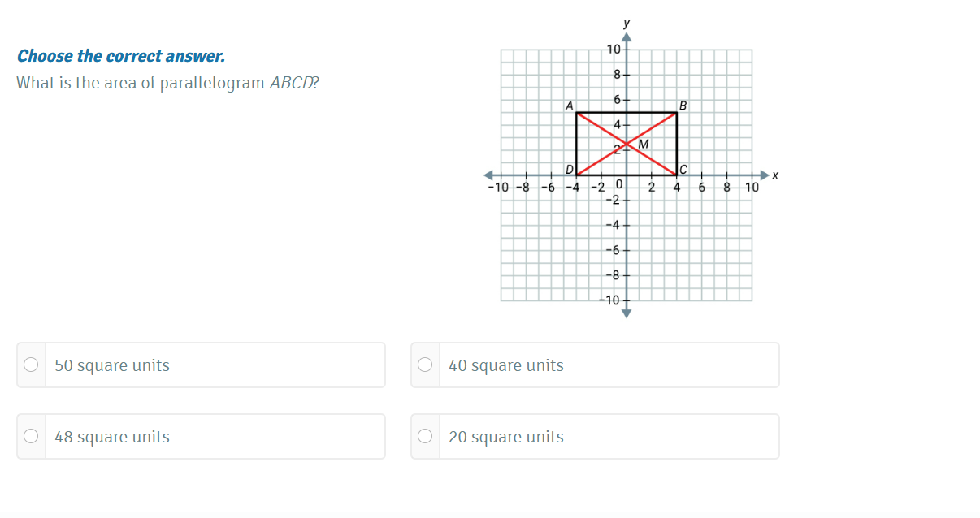Screen dimensions: 980x518
Task: Click vertex label C on the graph
Action: tap(683, 169)
